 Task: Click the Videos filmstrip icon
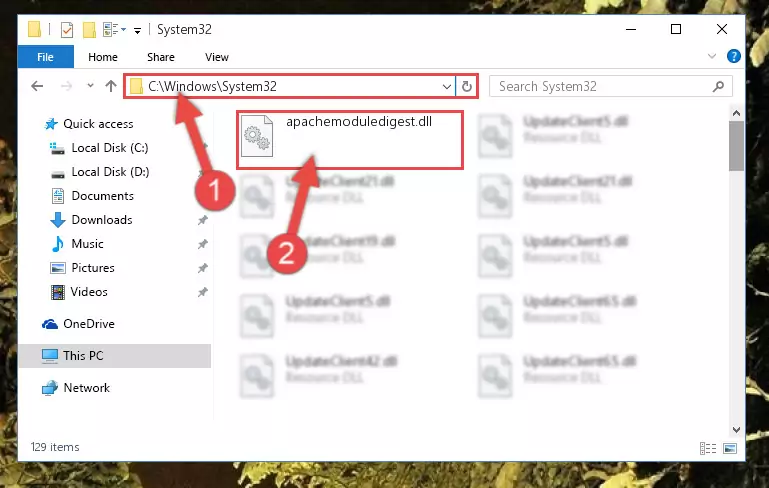pos(58,292)
